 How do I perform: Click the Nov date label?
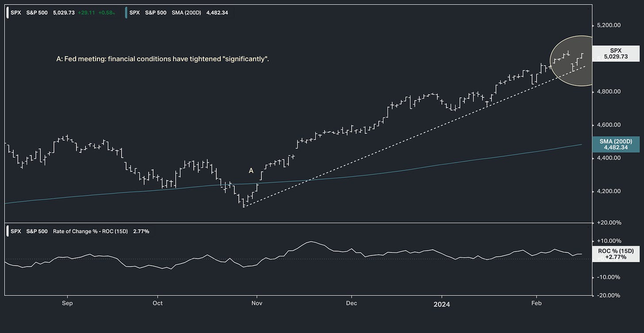click(257, 303)
